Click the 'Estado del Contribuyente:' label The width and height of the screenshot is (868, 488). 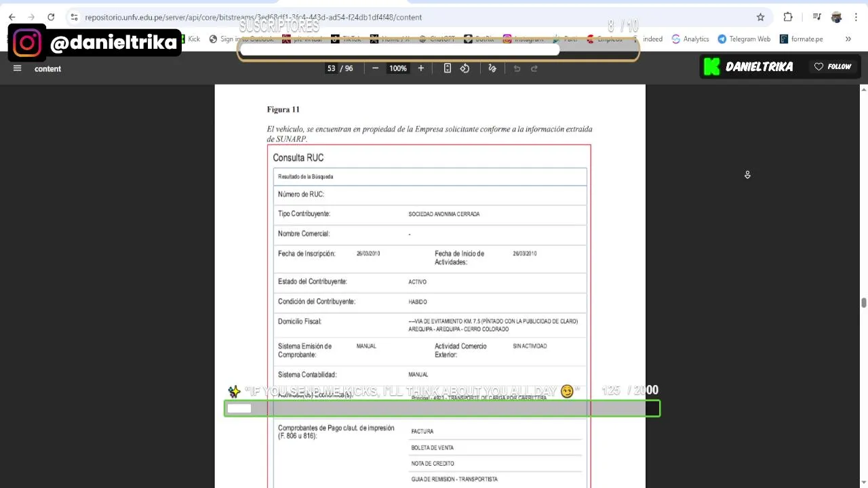pyautogui.click(x=312, y=281)
